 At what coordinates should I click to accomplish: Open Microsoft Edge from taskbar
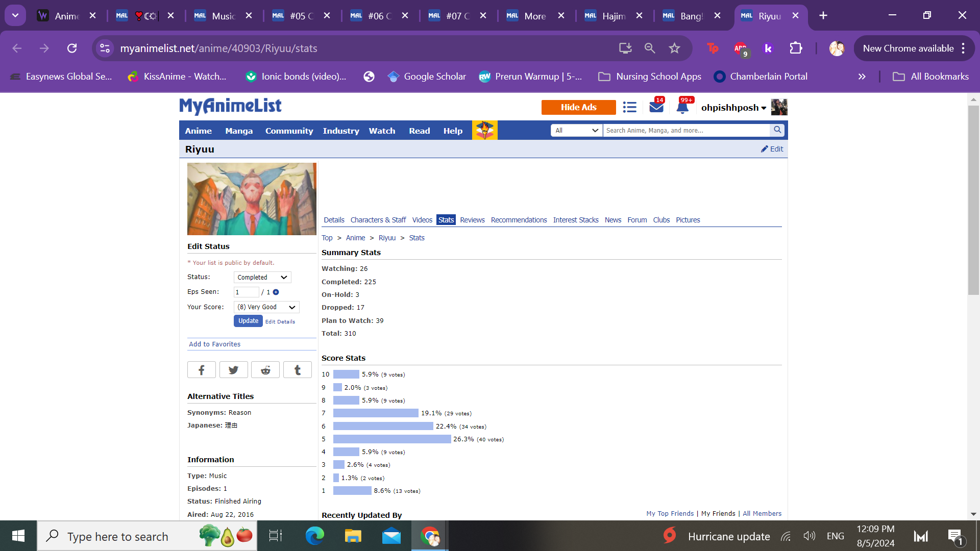pyautogui.click(x=314, y=536)
